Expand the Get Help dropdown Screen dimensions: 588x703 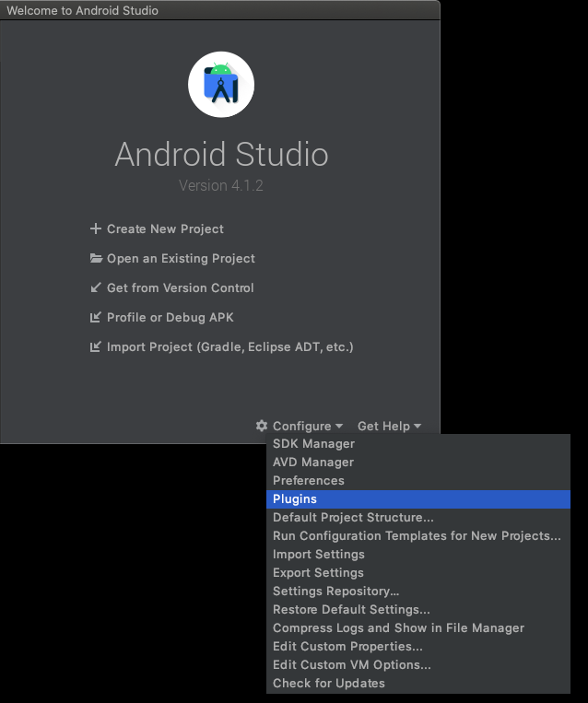(389, 426)
